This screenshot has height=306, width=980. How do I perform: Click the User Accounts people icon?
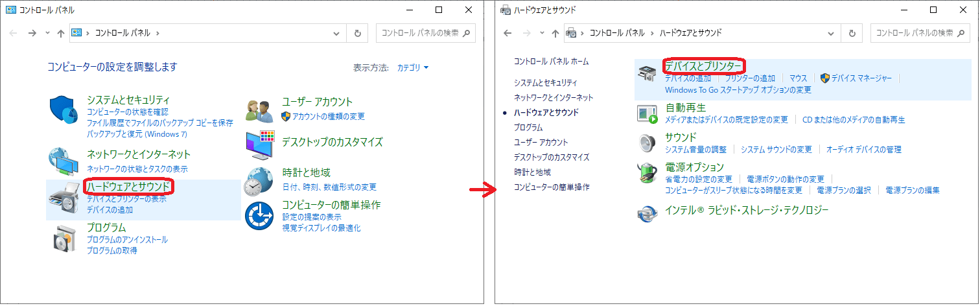[x=261, y=110]
